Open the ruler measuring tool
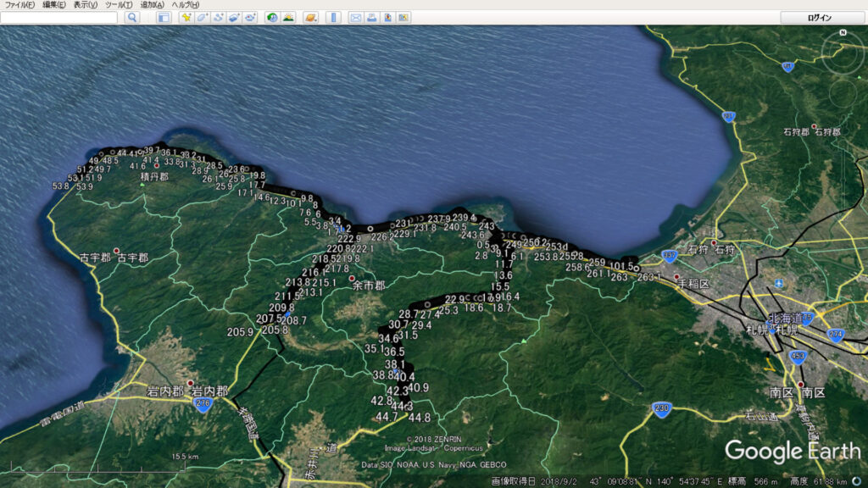This screenshot has width=868, height=488. [x=332, y=17]
